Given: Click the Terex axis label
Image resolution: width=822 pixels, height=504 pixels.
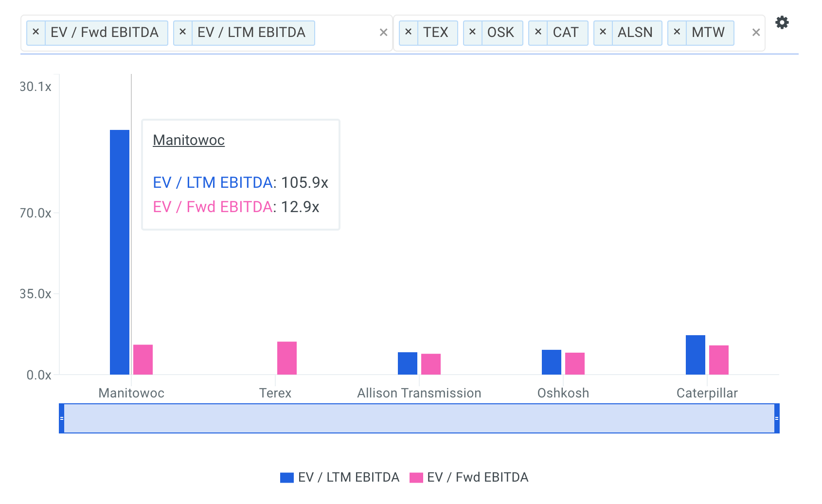Looking at the screenshot, I should [x=275, y=393].
